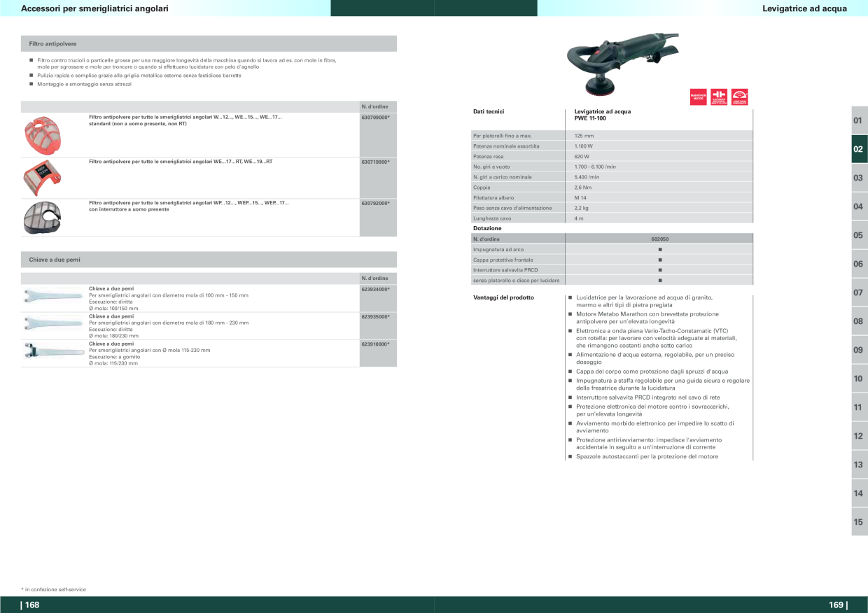Click page number 169
Screen dimensions: 868x613
837,605
